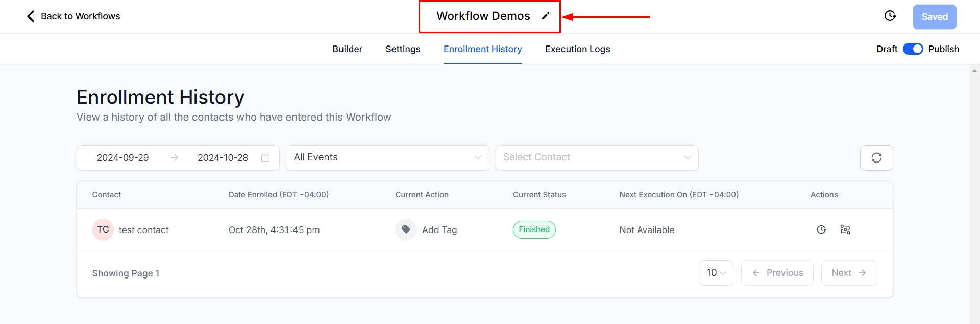Image resolution: width=980 pixels, height=324 pixels.
Task: Click the start date 2024-09-29 field
Action: tap(123, 158)
